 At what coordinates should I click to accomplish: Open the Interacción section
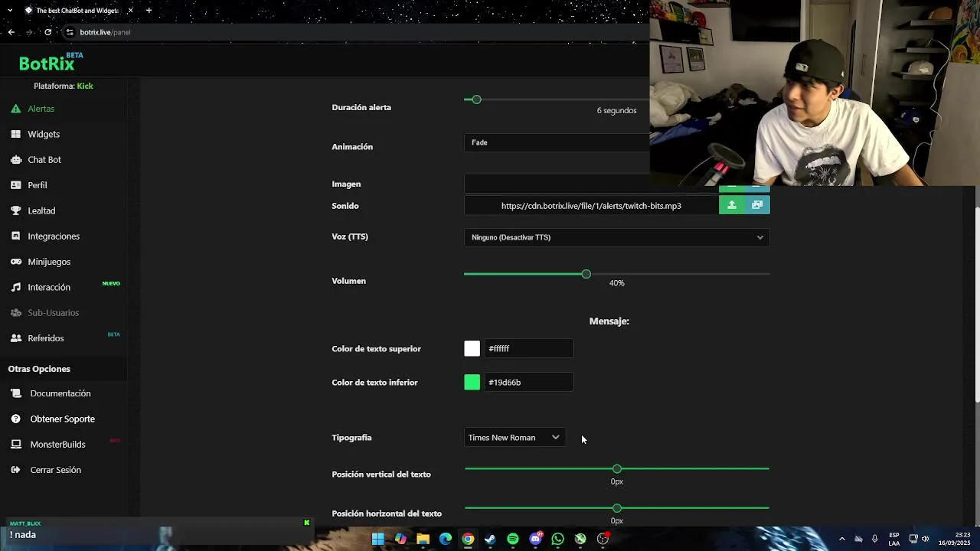(x=49, y=287)
